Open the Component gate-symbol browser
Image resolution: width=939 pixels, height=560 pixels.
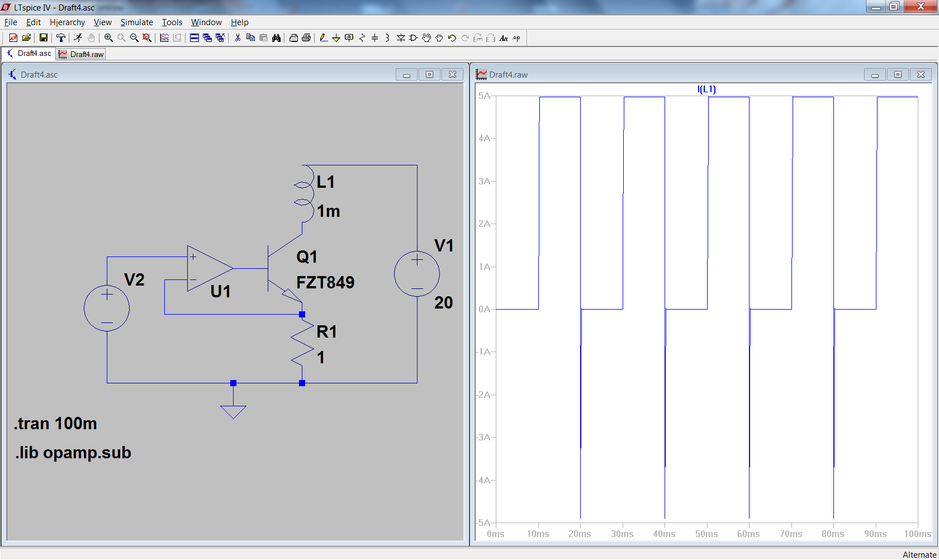click(x=414, y=38)
